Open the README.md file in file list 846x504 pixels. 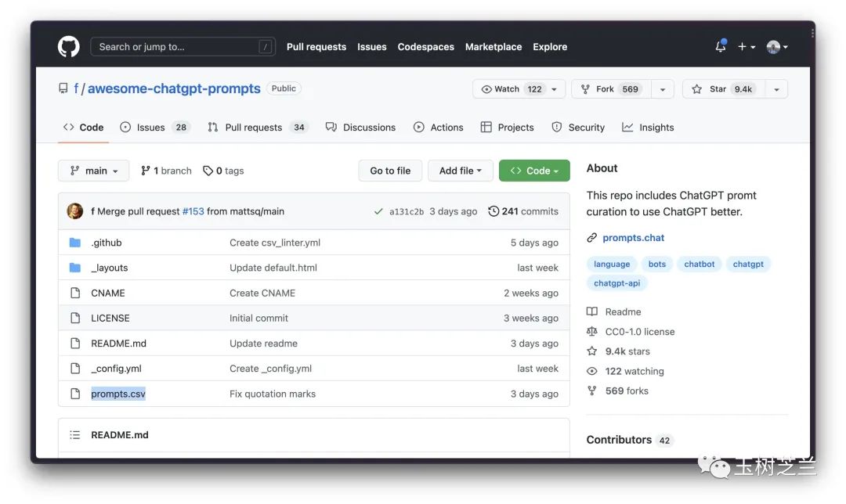pos(119,344)
